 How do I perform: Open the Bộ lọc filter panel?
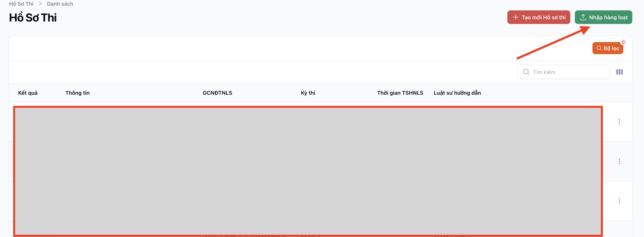point(608,48)
